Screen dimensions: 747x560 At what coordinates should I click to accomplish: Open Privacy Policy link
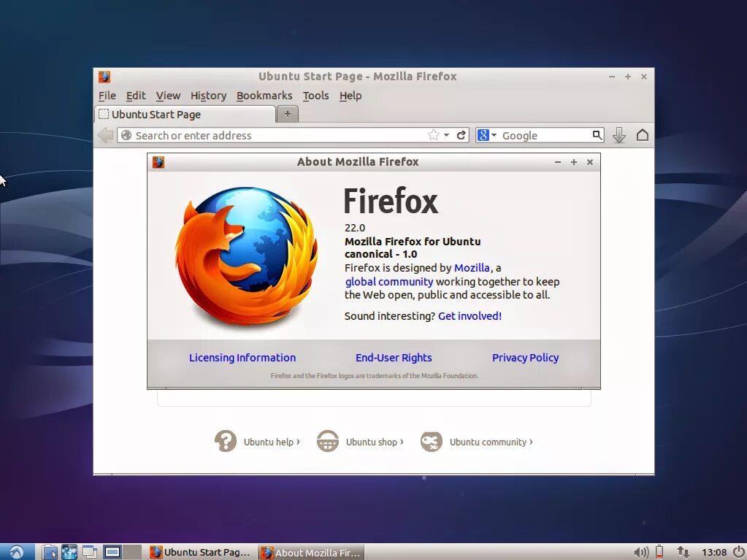[x=526, y=358]
